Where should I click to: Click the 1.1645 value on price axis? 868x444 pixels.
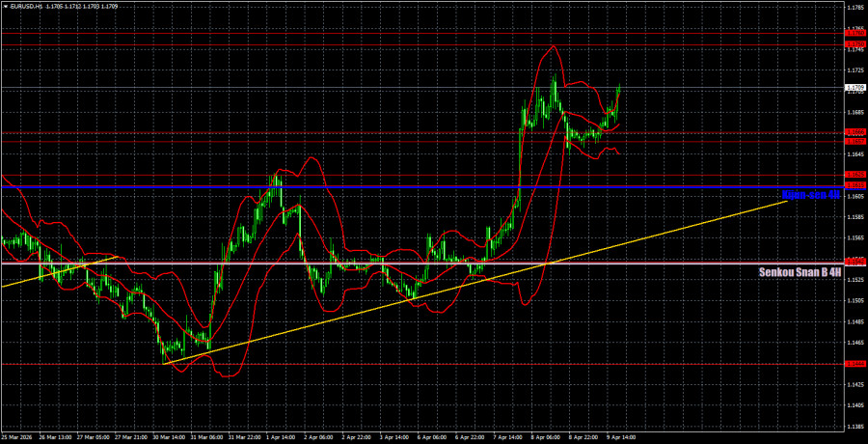point(855,154)
